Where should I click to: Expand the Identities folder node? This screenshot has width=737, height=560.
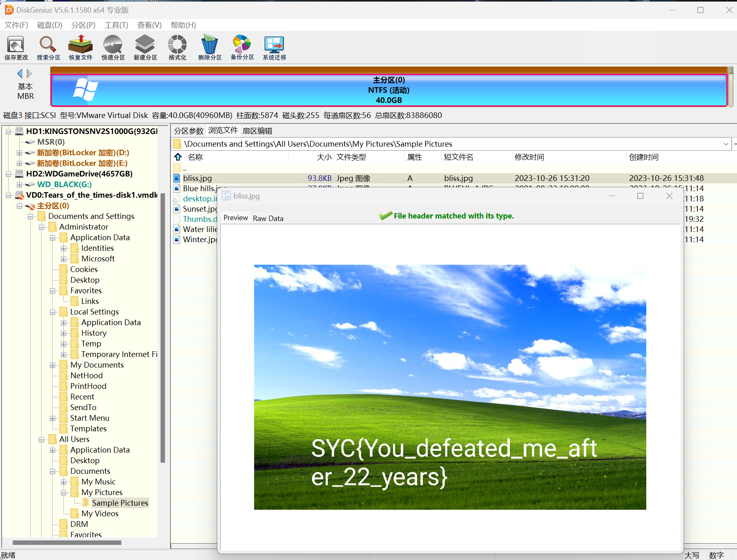(x=63, y=248)
